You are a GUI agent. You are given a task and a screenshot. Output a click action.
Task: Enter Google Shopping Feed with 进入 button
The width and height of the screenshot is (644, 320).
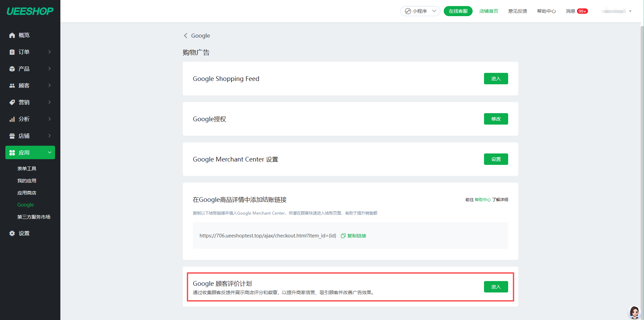[x=496, y=79]
